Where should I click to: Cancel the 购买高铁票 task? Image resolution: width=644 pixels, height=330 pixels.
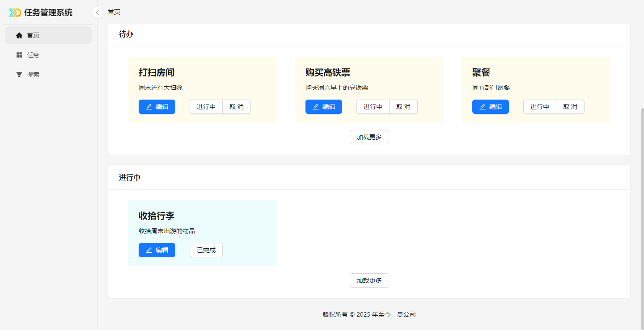[x=403, y=107]
